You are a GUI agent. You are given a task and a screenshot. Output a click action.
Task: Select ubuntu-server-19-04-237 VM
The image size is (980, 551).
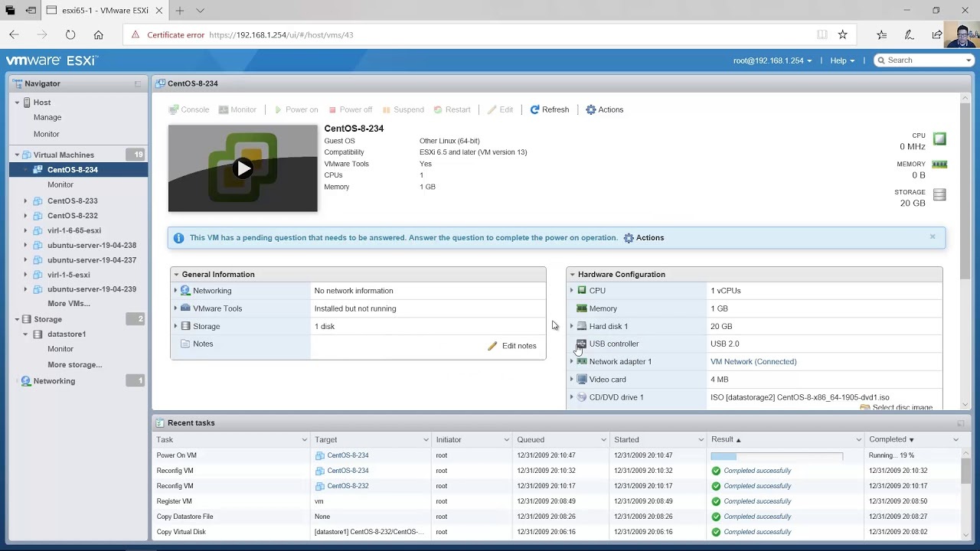(92, 260)
